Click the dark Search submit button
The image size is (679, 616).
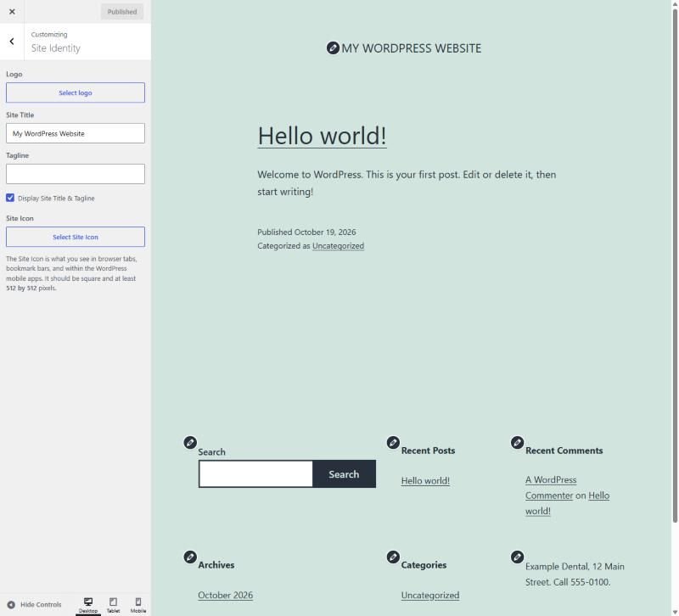[x=344, y=474]
